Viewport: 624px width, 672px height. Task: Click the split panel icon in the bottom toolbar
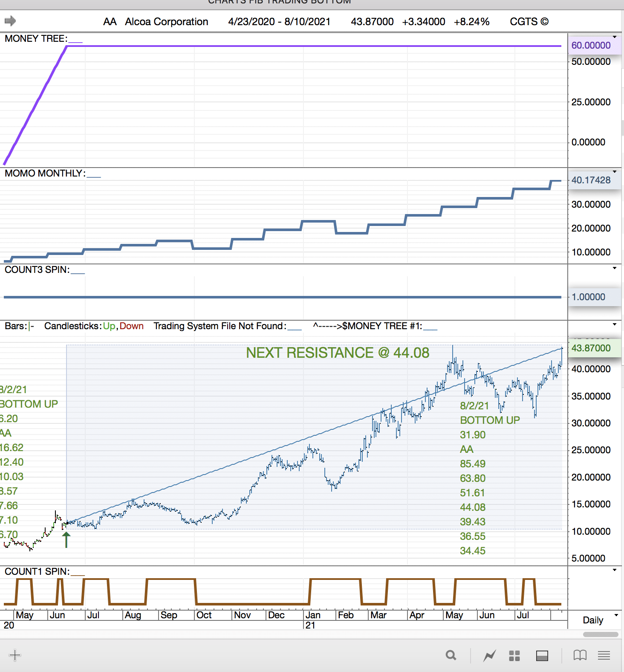pos(542,656)
